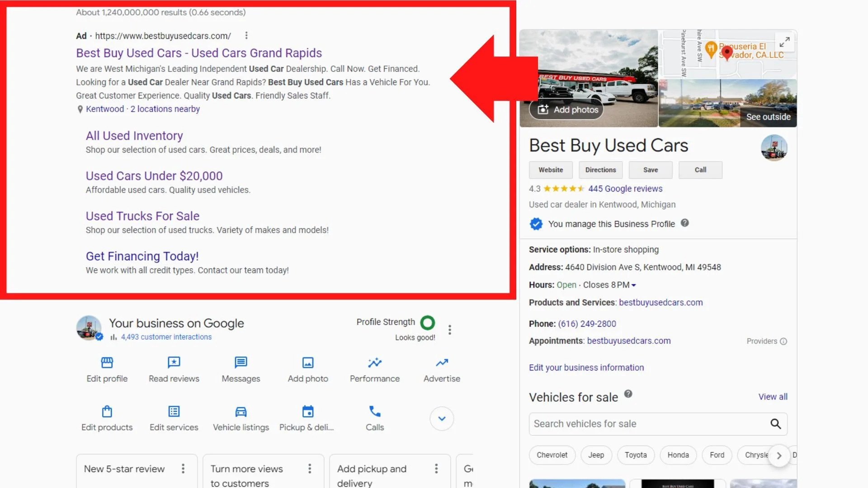868x488 pixels.
Task: Click the See outside street view thumbnail
Action: pos(727,103)
